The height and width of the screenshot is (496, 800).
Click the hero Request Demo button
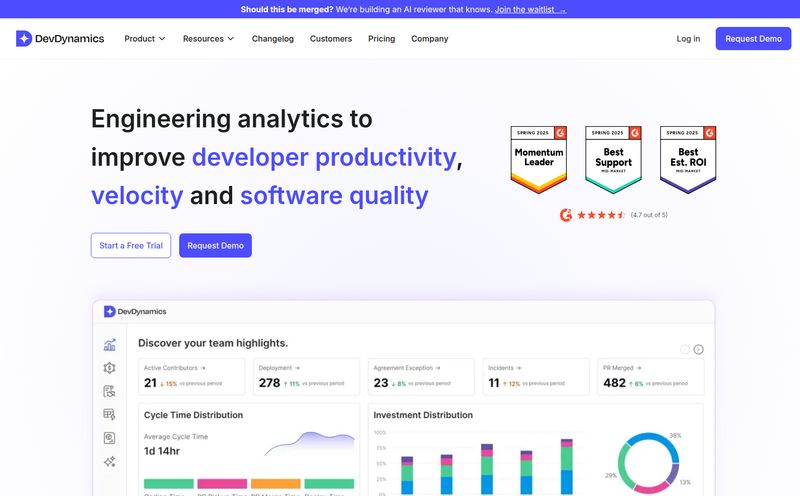click(215, 245)
